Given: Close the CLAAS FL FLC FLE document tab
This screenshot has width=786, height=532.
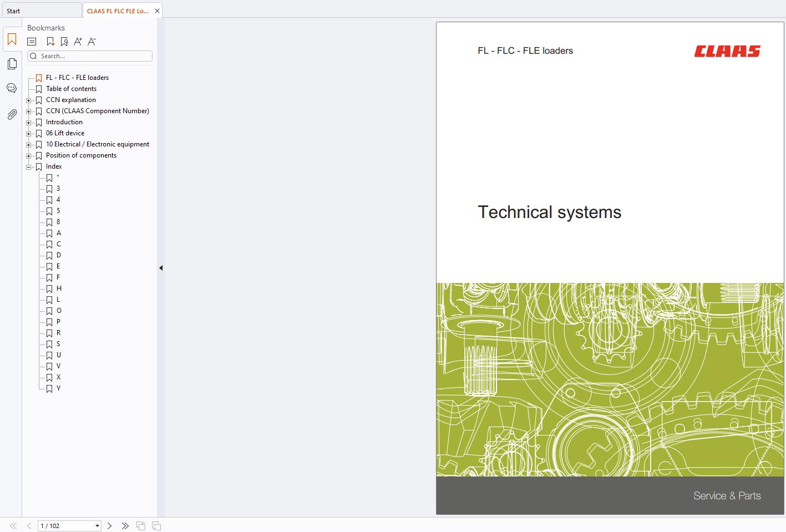Looking at the screenshot, I should [x=157, y=11].
